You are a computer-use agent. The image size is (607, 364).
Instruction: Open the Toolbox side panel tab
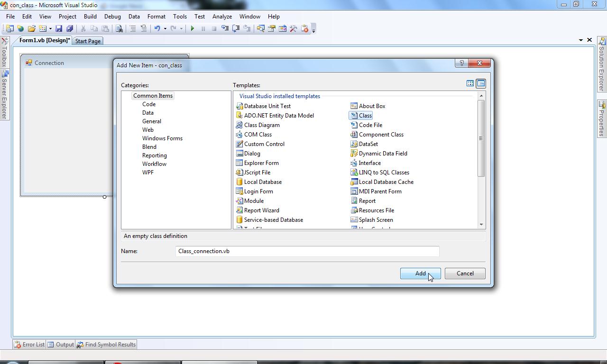click(4, 53)
